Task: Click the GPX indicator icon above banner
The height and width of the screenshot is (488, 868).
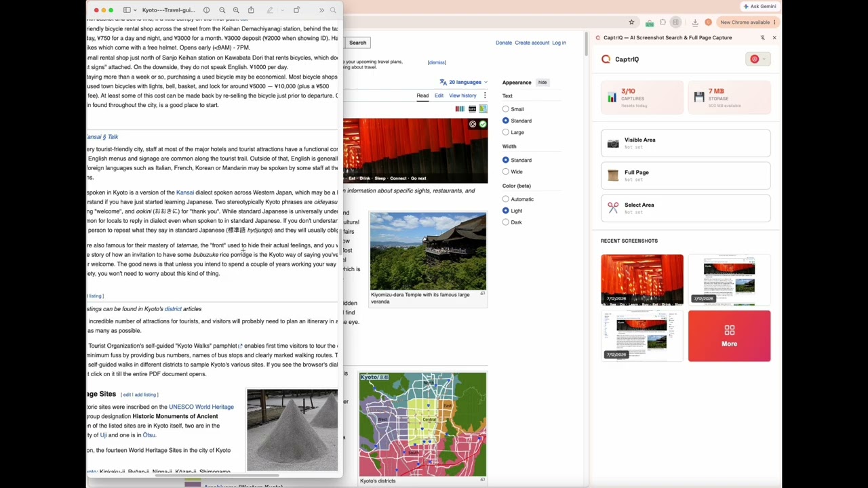Action: (472, 108)
